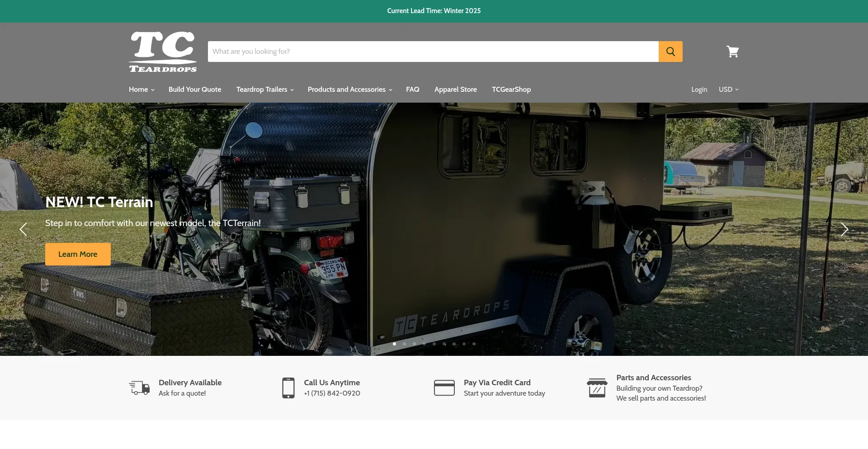Screen dimensions: 868x449
Task: Open Products and Accessories dropdown
Action: tap(350, 90)
